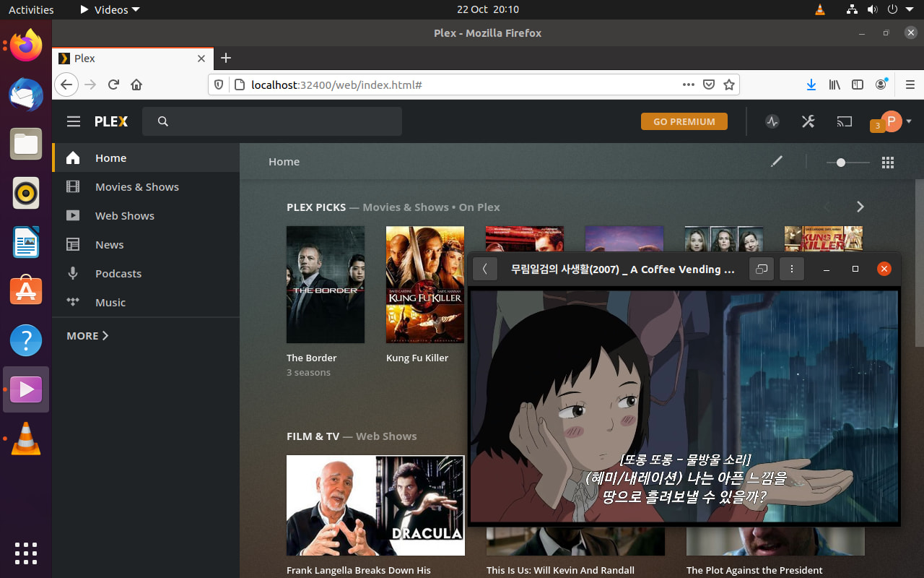Screen dimensions: 924x578
Task: Open News in the sidebar
Action: [146, 244]
